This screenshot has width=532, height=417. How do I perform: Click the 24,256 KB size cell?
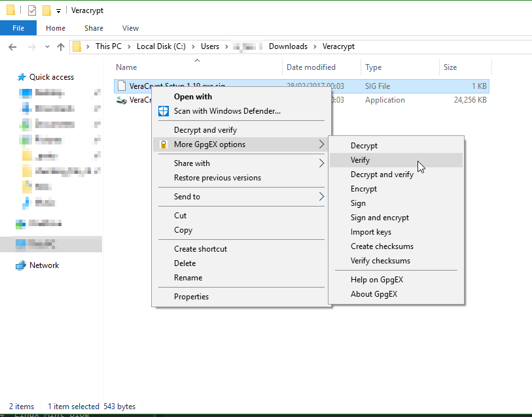click(x=470, y=100)
